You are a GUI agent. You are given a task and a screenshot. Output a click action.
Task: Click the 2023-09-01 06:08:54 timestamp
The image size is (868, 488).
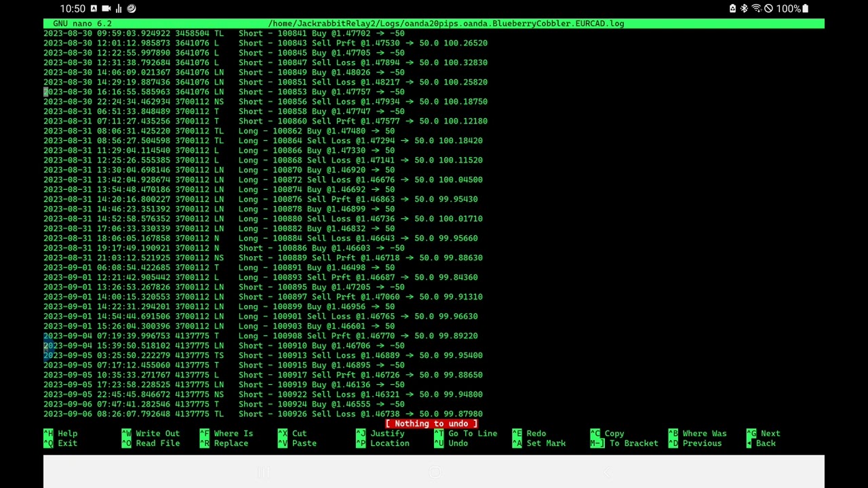click(106, 267)
